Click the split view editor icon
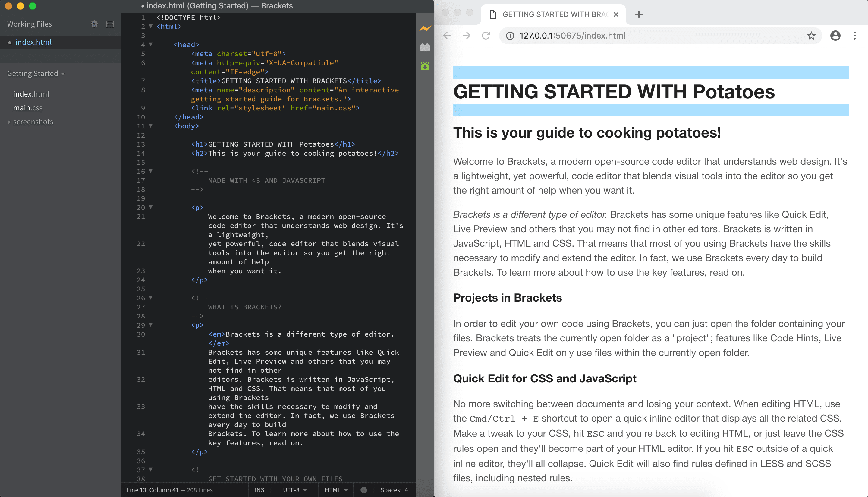 pyautogui.click(x=110, y=24)
